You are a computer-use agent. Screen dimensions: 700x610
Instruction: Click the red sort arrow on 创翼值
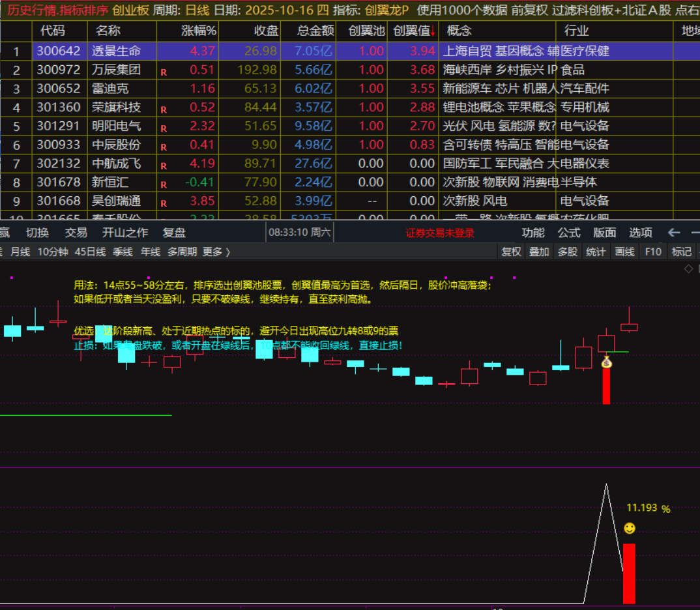[432, 31]
